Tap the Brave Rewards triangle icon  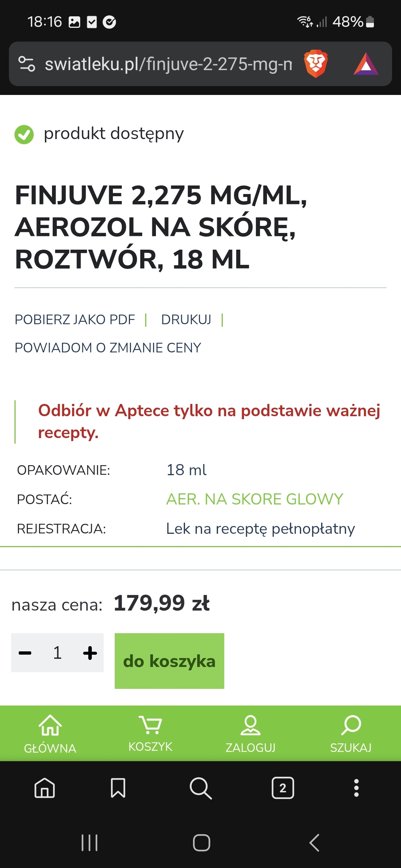(366, 64)
